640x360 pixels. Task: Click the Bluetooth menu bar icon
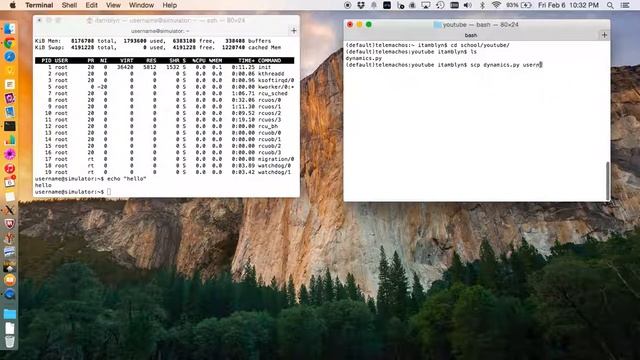(x=482, y=5)
